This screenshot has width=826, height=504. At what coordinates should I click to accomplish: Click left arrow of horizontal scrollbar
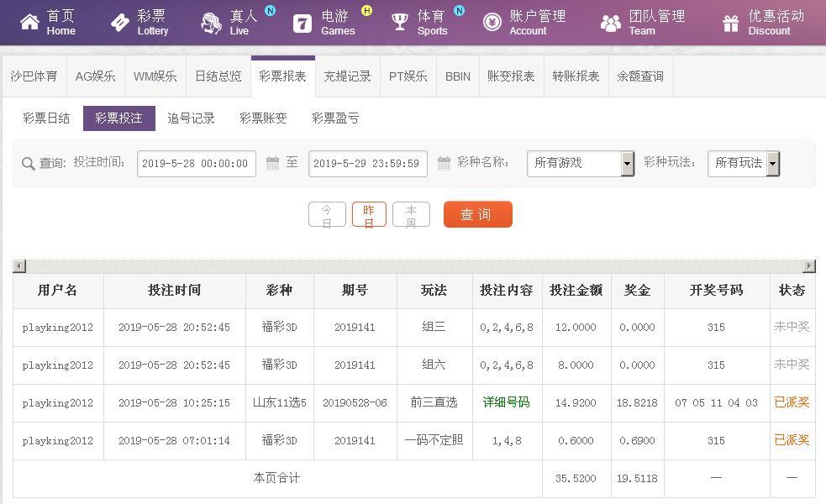(x=19, y=266)
